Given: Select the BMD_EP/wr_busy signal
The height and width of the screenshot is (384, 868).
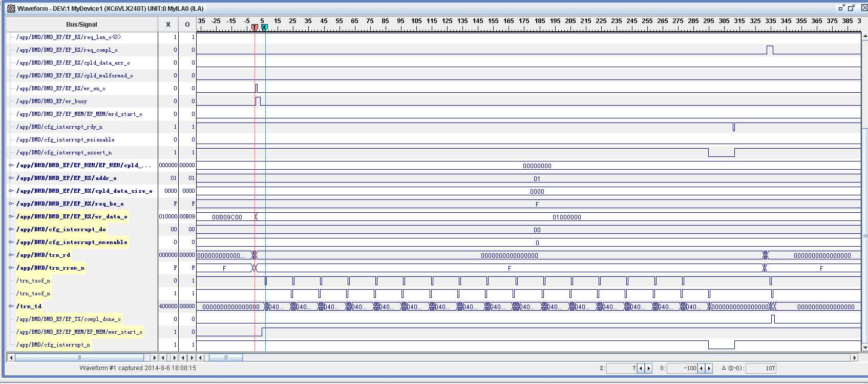Looking at the screenshot, I should [52, 101].
